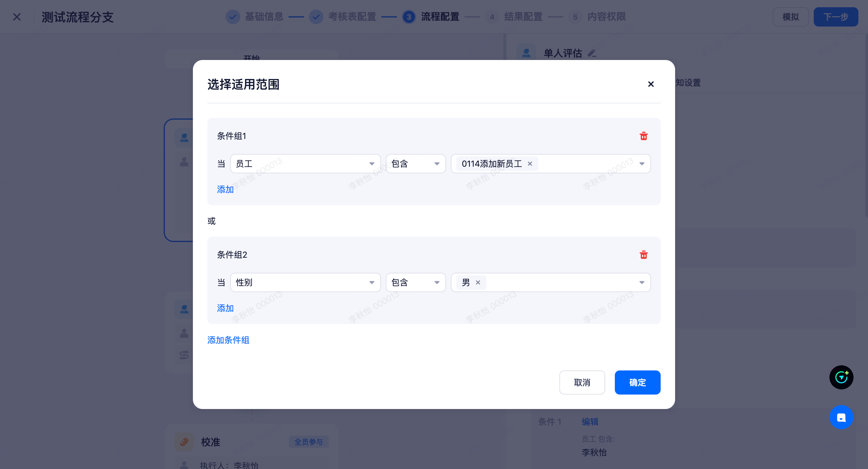Remove the 男 tag
The image size is (868, 469).
pos(478,282)
